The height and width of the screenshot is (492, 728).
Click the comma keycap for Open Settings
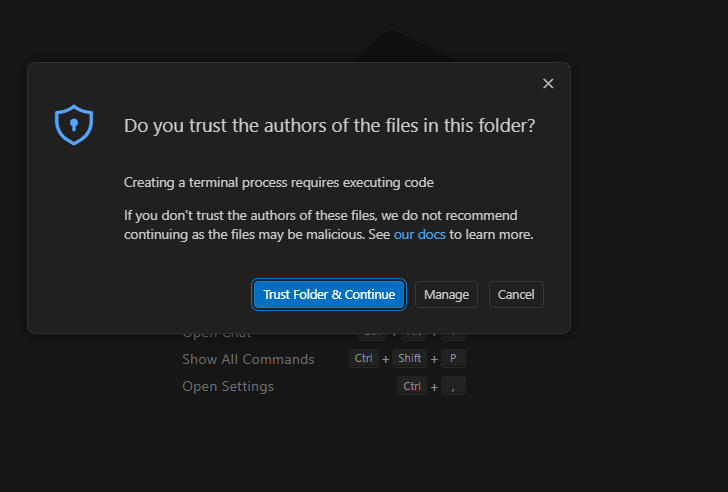(454, 386)
